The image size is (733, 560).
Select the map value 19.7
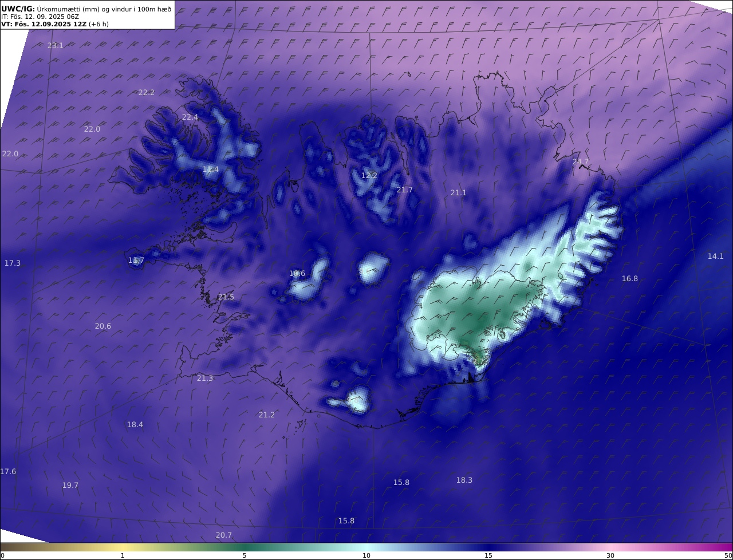70,485
